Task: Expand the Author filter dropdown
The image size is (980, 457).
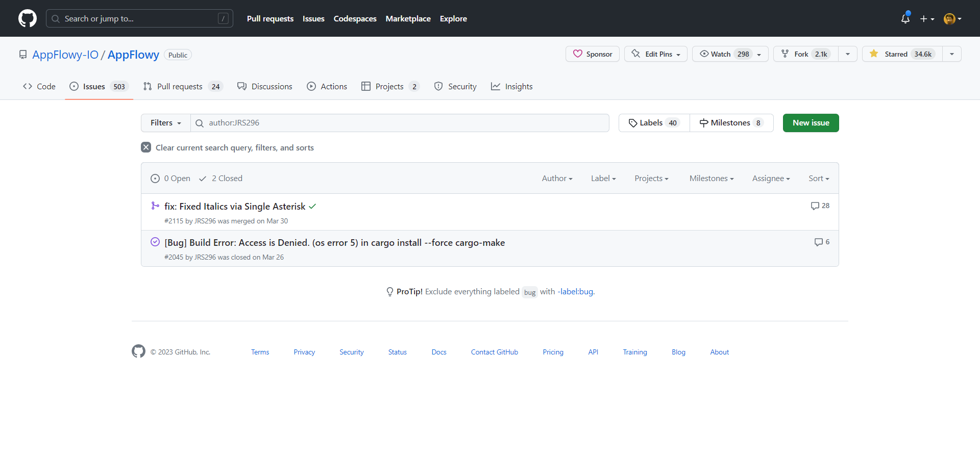Action: click(x=557, y=179)
